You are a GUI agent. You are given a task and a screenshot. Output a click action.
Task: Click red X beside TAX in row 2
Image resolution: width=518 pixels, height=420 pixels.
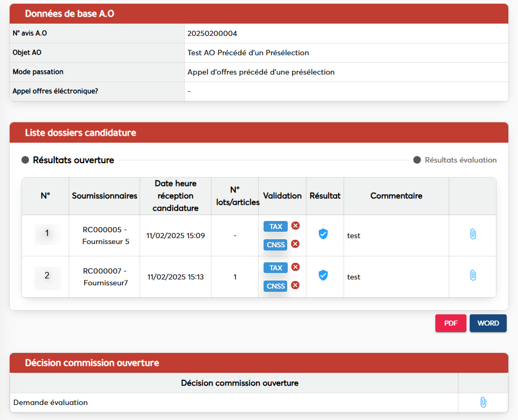click(295, 267)
